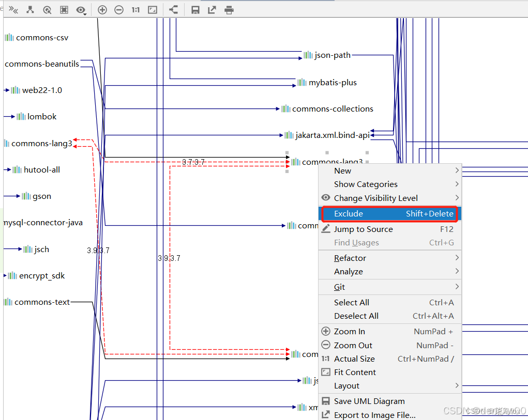Select the gson node
The width and height of the screenshot is (528, 420).
(x=36, y=196)
